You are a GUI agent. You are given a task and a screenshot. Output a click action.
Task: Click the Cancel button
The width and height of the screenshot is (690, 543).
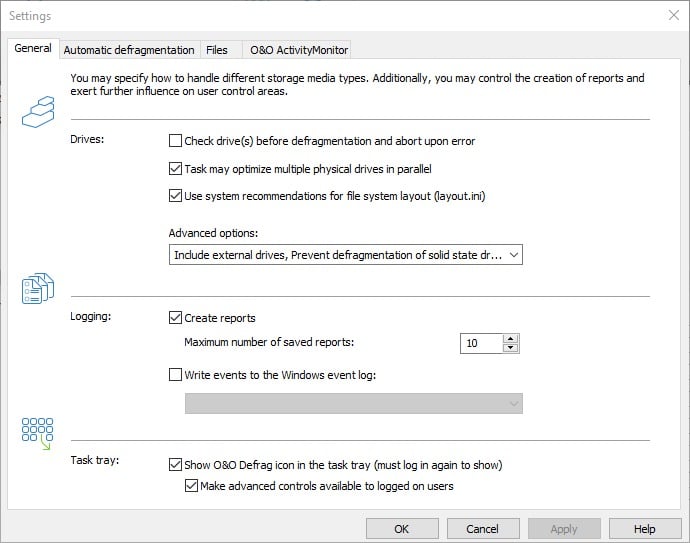coord(483,529)
